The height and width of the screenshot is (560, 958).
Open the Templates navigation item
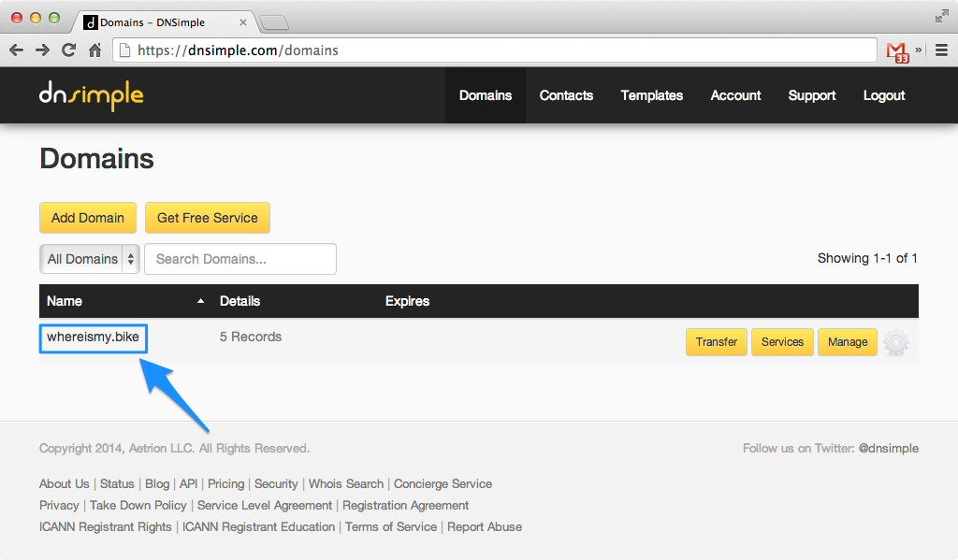(652, 95)
